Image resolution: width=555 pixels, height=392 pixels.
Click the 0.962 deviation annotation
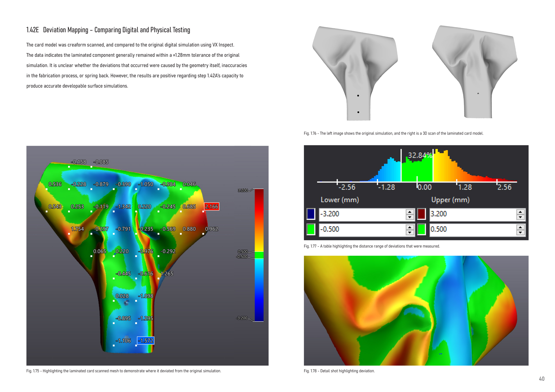212,229
